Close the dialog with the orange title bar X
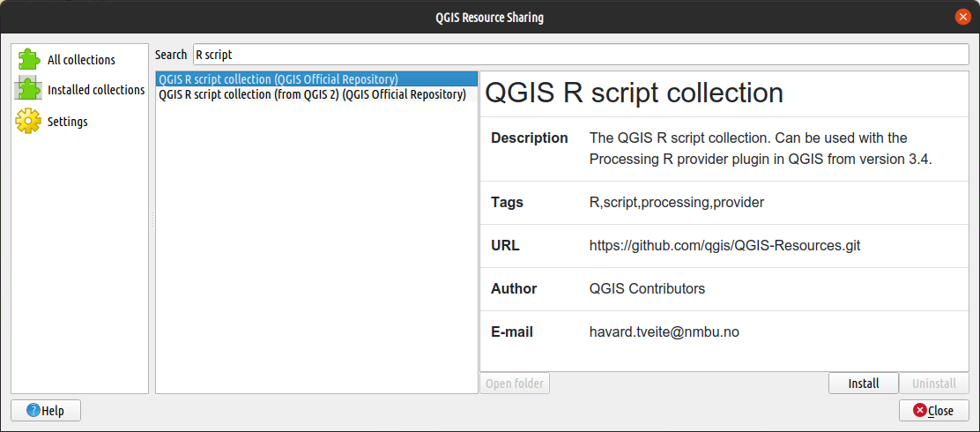The height and width of the screenshot is (432, 980). coord(962,17)
